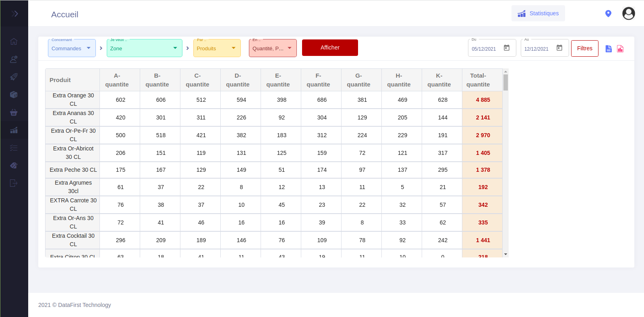Image resolution: width=644 pixels, height=317 pixels.
Task: Expand the sidebar with the double-chevron icon
Action: tap(14, 14)
